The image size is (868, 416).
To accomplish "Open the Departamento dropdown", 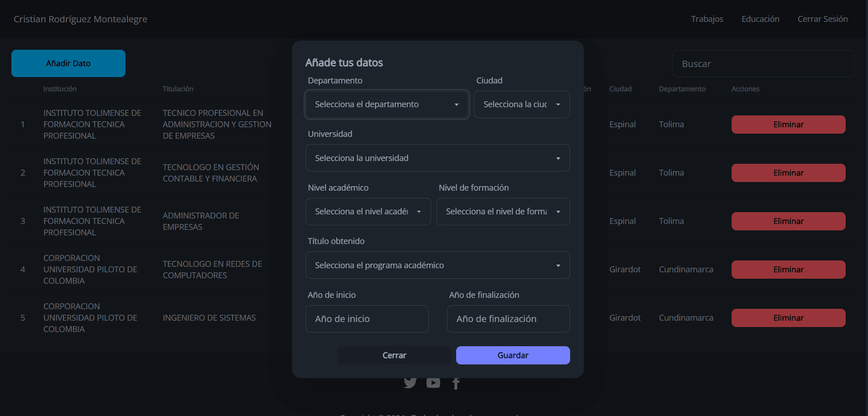I will click(x=387, y=104).
